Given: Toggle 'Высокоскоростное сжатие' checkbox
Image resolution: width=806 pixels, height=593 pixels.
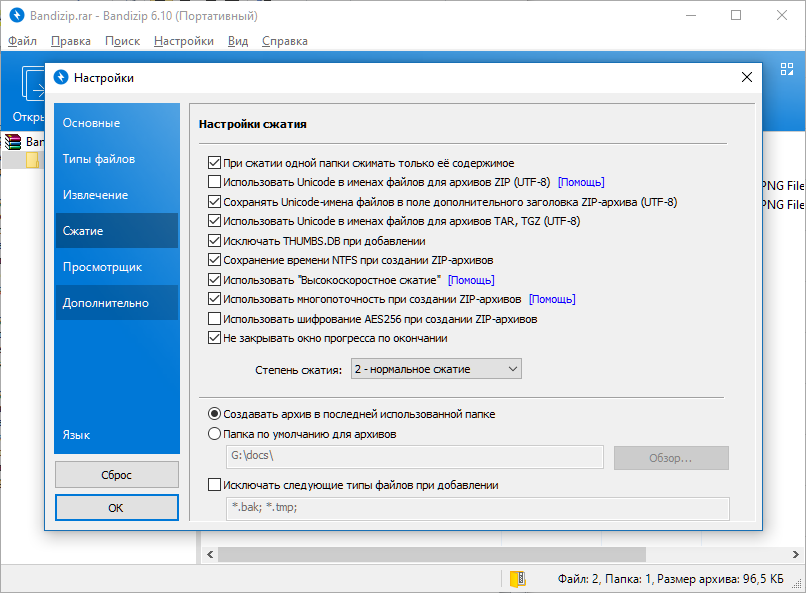Looking at the screenshot, I should pos(214,280).
